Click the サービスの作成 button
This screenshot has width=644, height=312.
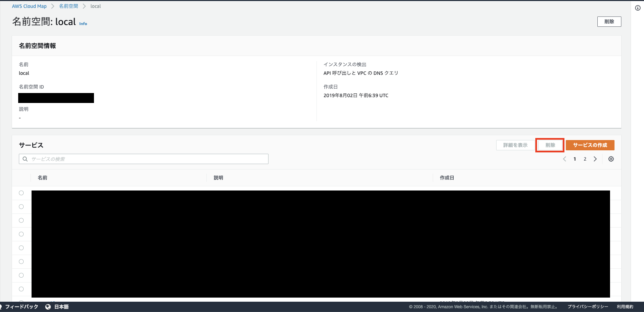[590, 145]
